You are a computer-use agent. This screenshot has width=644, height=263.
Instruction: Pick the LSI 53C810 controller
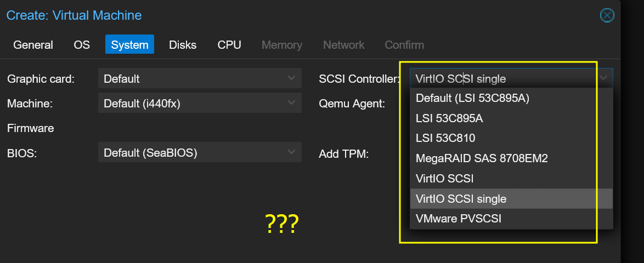tap(445, 138)
